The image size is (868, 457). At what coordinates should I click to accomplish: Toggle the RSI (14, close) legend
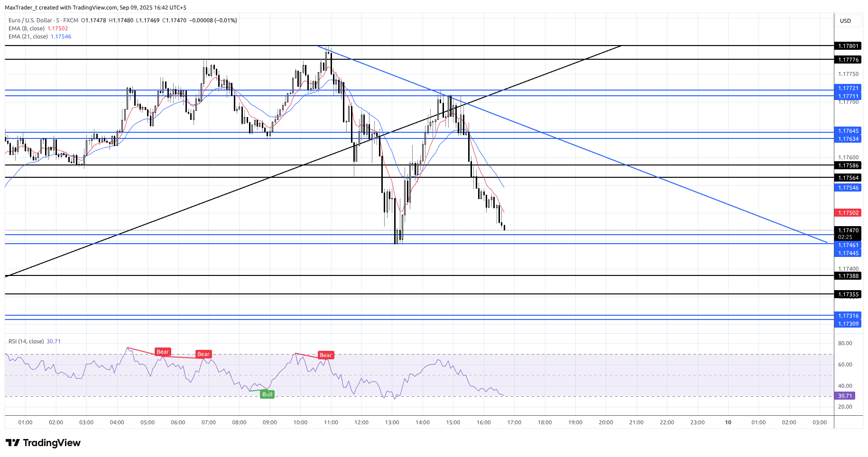pyautogui.click(x=26, y=341)
